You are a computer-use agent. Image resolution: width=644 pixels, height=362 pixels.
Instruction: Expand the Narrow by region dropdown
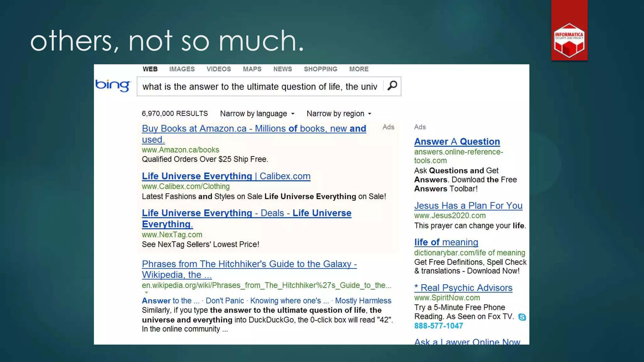click(x=339, y=114)
